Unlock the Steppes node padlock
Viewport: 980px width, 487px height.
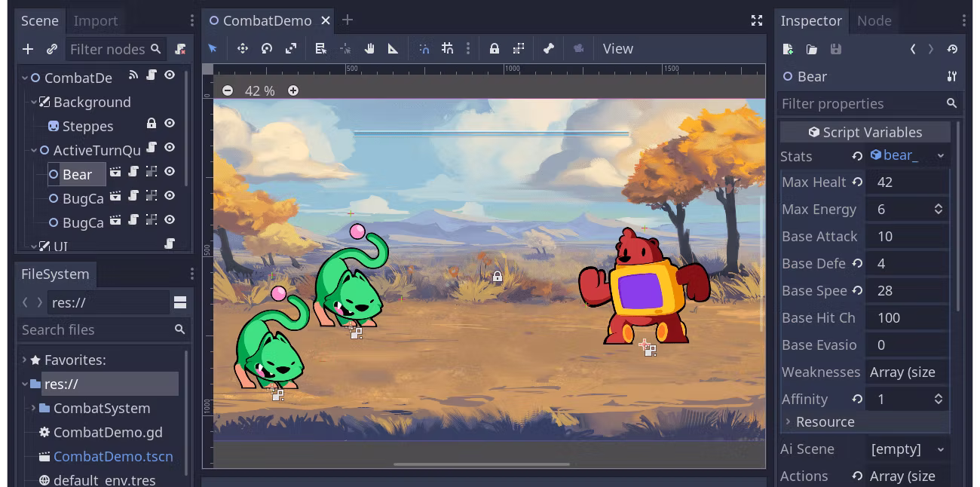click(152, 123)
